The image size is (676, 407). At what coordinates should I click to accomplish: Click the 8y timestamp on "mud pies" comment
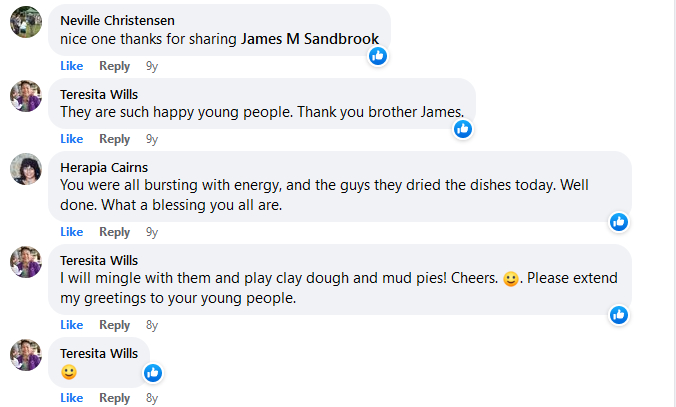click(x=152, y=325)
